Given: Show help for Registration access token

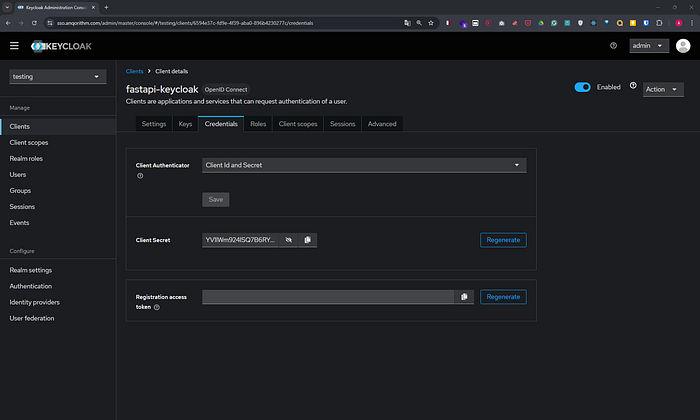Looking at the screenshot, I should point(157,307).
